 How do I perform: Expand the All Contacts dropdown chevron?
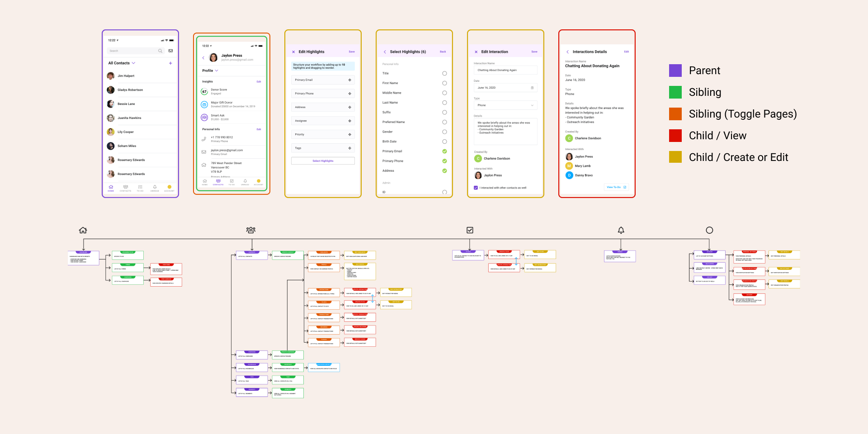coord(133,63)
